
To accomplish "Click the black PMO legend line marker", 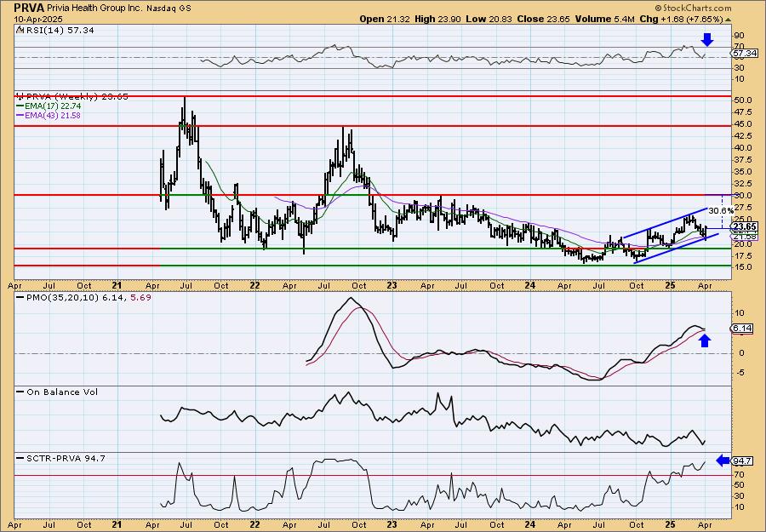I will point(20,297).
